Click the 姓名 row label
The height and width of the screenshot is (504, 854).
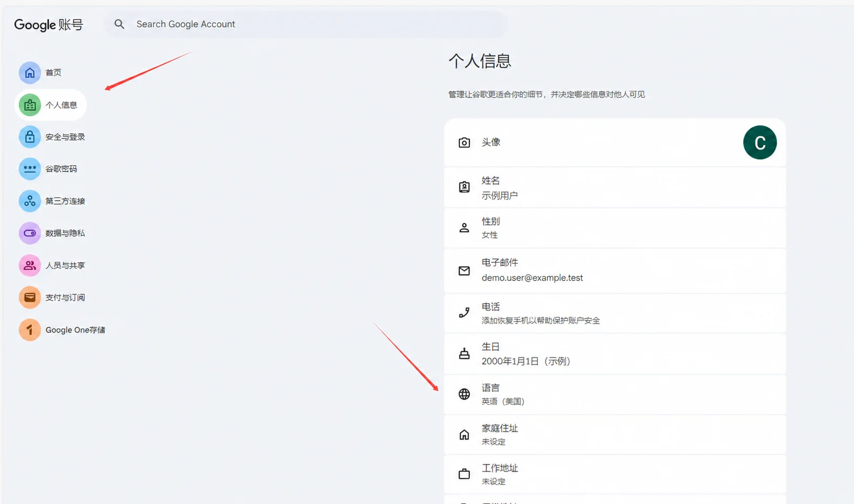pos(491,180)
